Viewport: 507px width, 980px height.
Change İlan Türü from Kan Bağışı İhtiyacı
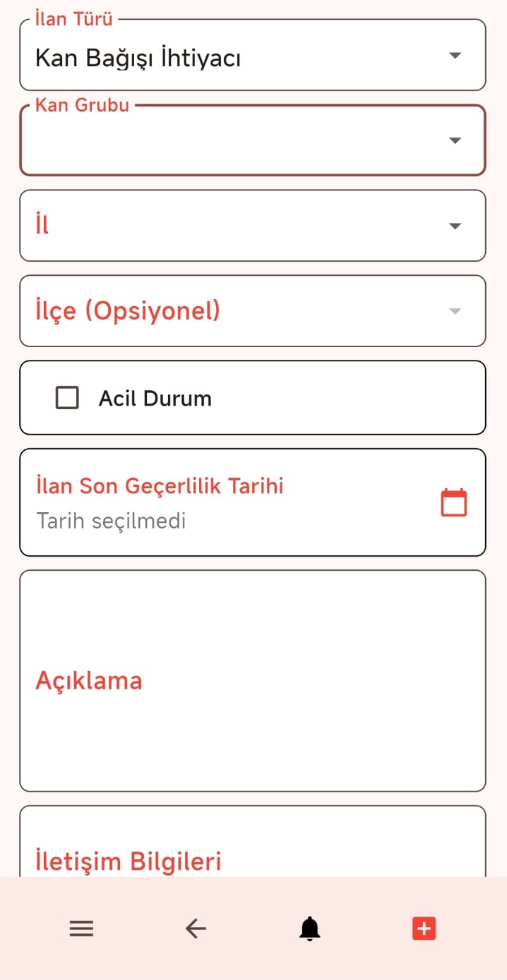(253, 54)
